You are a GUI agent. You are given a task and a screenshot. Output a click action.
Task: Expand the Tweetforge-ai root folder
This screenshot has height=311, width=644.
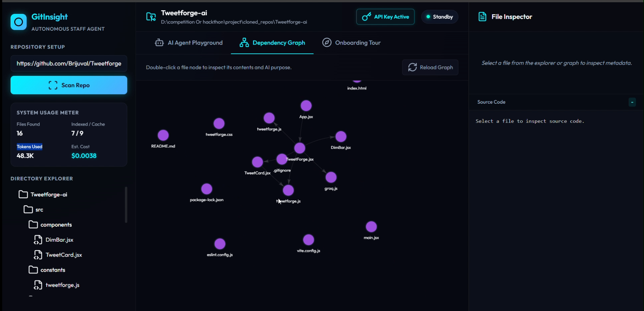[x=43, y=195]
